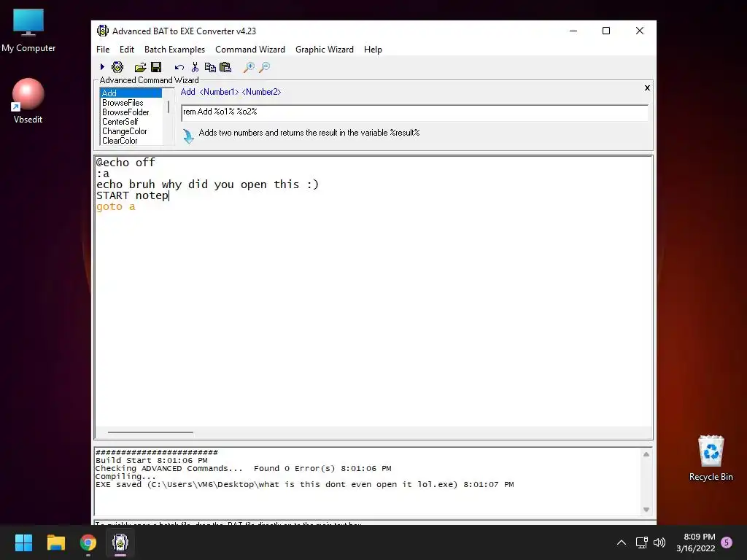
Task: Click the Build EXE gear icon
Action: 117,67
